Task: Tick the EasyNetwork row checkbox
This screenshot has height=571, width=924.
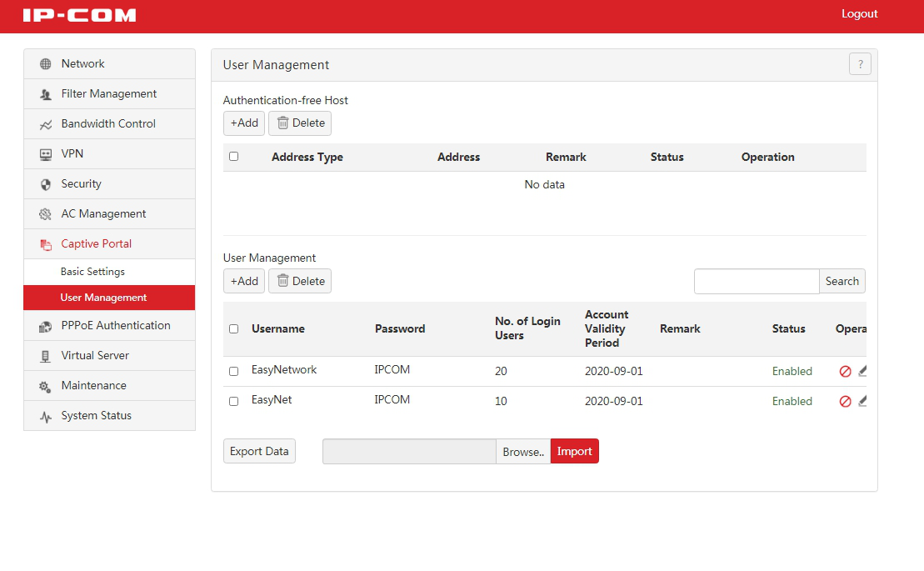Action: (234, 371)
